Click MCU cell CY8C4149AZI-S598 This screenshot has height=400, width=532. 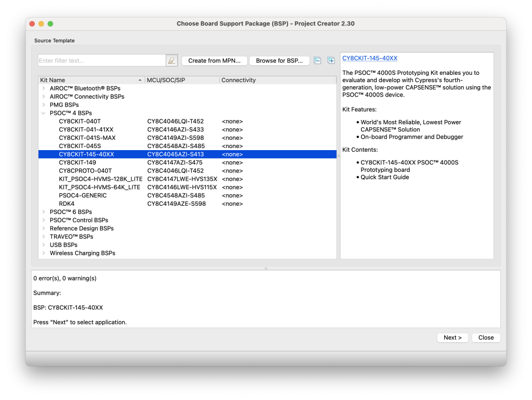coord(176,138)
